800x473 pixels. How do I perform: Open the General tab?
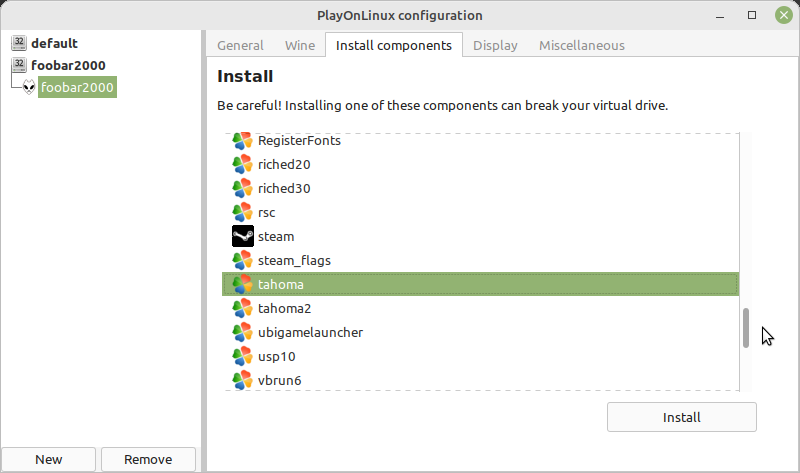(x=240, y=45)
